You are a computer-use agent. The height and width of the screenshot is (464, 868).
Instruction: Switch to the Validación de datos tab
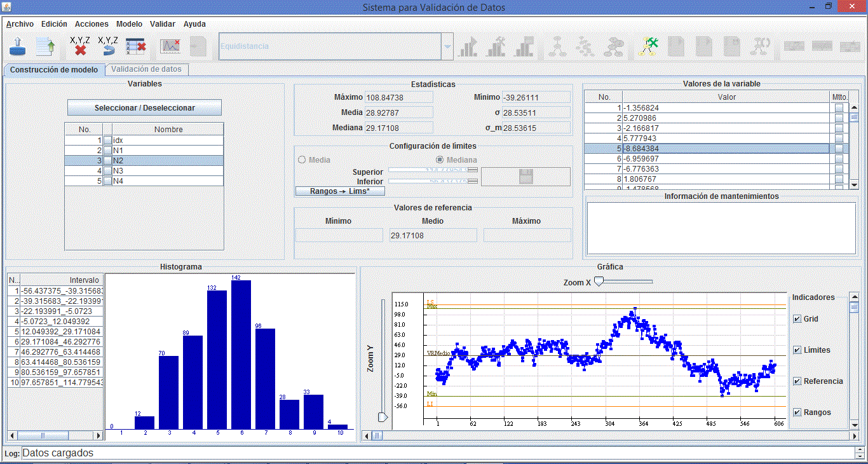(x=146, y=69)
